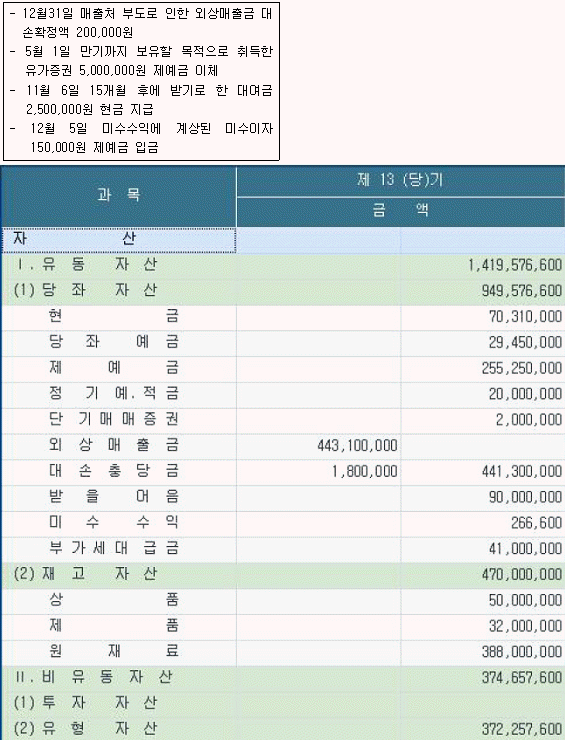The image size is (565, 740).
Task: Click the 외상매출금 value 443,100,000
Action: click(x=357, y=446)
